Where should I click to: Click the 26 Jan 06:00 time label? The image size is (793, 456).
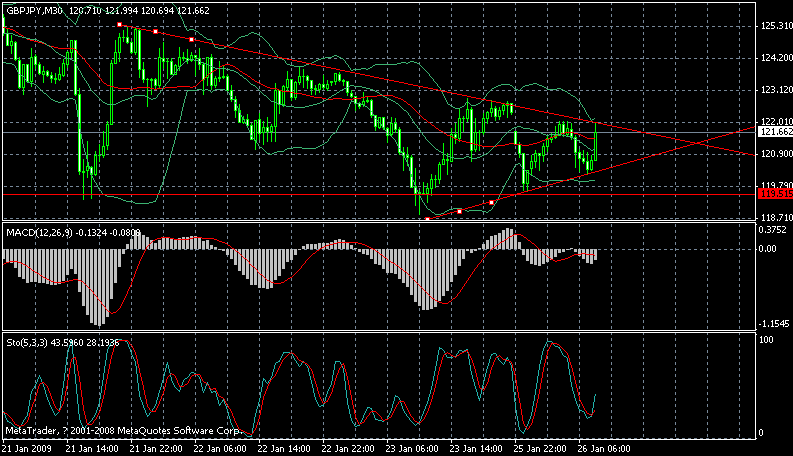click(604, 449)
